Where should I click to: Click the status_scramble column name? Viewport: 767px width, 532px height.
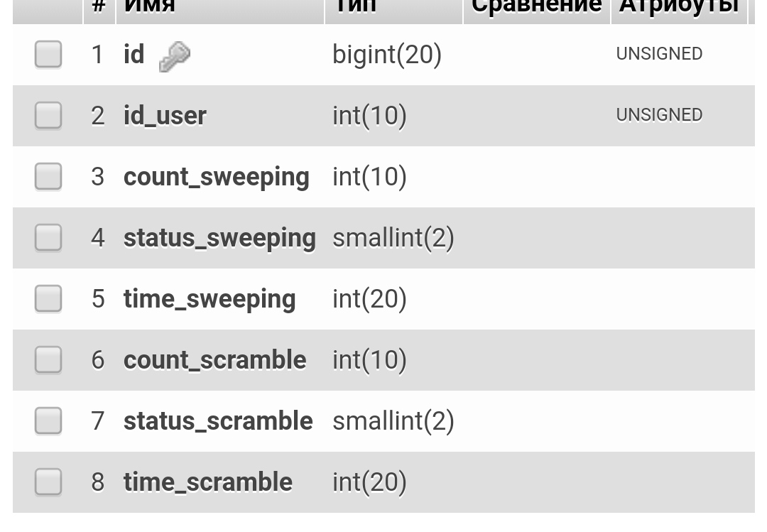[x=218, y=421]
